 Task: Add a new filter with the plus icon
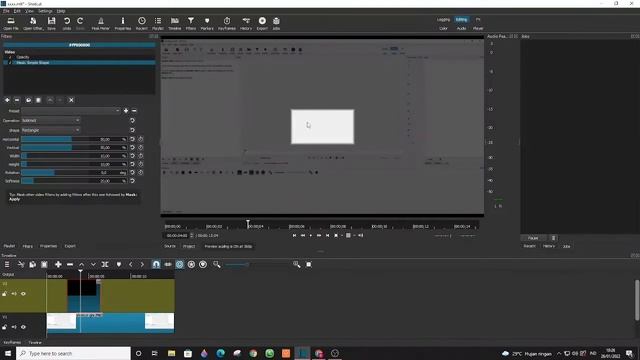pyautogui.click(x=7, y=100)
